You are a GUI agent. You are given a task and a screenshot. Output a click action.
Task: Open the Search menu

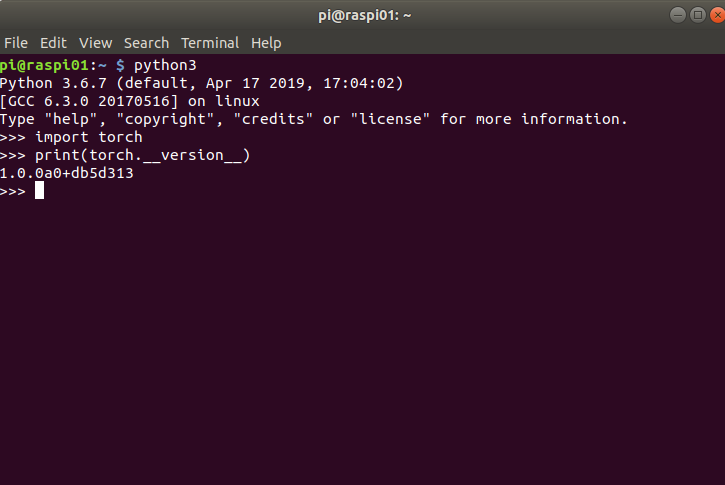146,43
